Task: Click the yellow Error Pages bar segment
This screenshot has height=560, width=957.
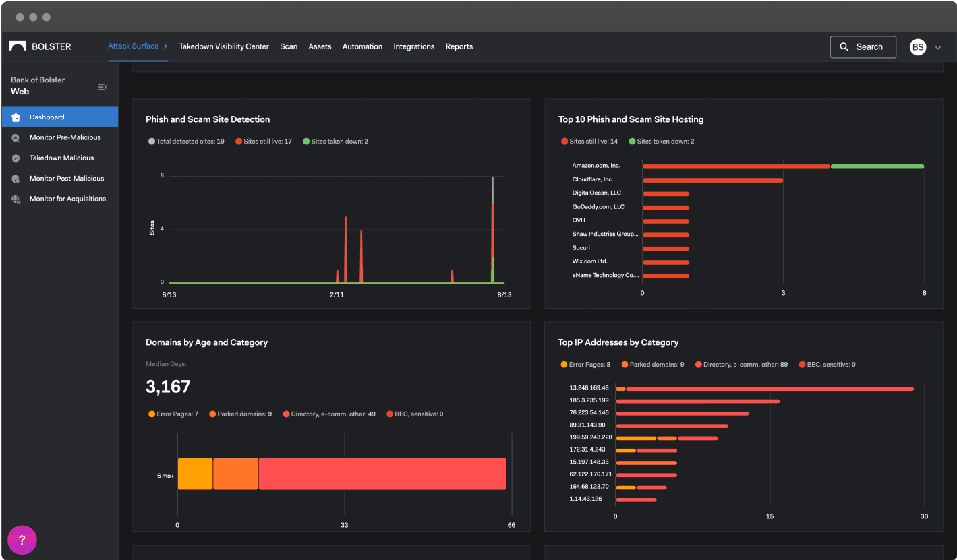Action: (x=195, y=474)
